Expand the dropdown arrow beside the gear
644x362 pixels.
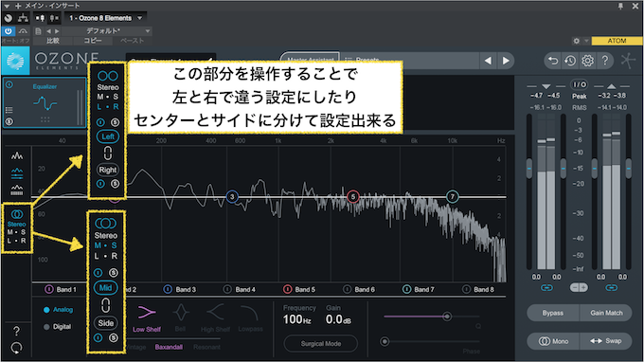[586, 41]
